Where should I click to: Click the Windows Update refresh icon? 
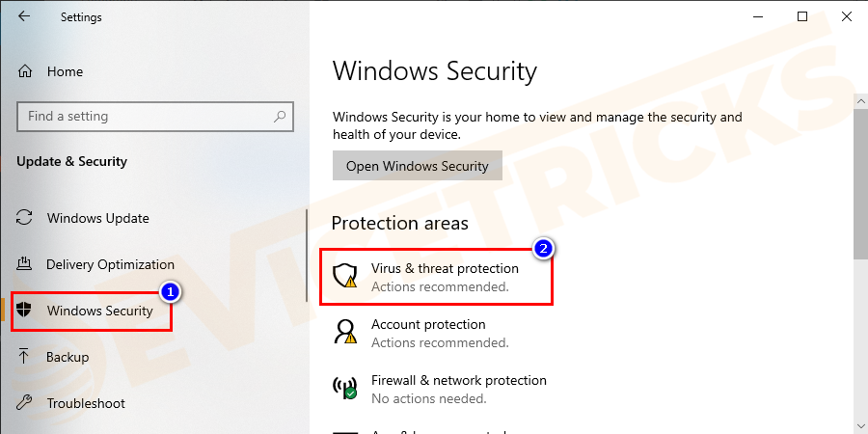tap(26, 218)
